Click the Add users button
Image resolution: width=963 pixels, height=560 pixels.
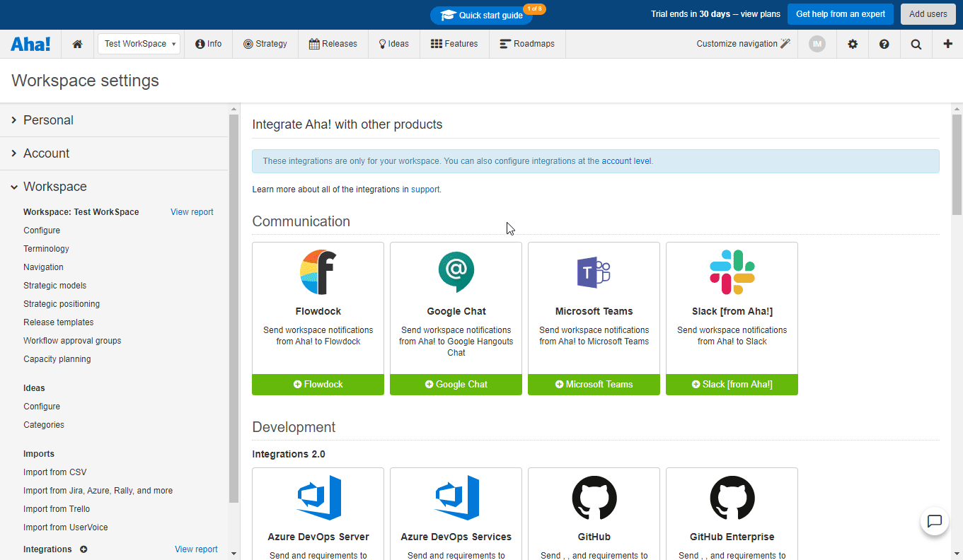click(928, 14)
